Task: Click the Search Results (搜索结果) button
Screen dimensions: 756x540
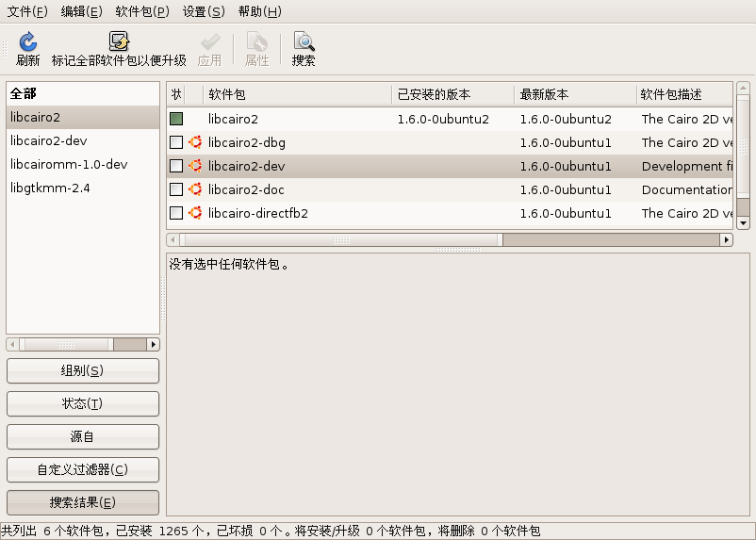Action: pyautogui.click(x=83, y=503)
